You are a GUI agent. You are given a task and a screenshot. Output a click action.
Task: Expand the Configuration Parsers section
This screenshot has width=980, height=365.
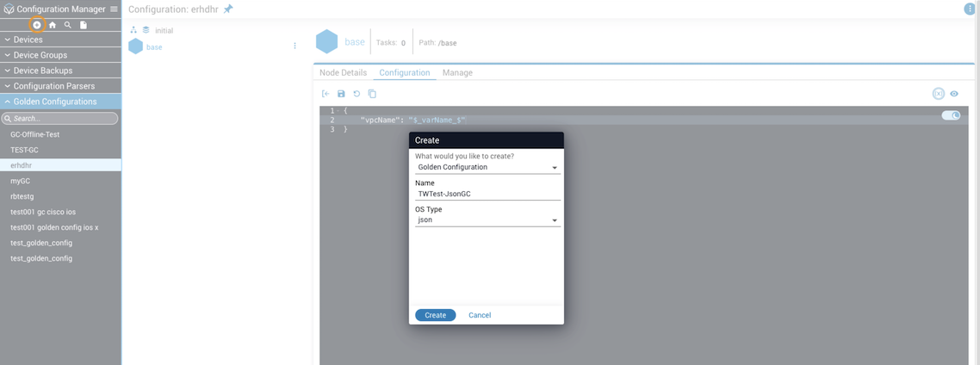60,86
